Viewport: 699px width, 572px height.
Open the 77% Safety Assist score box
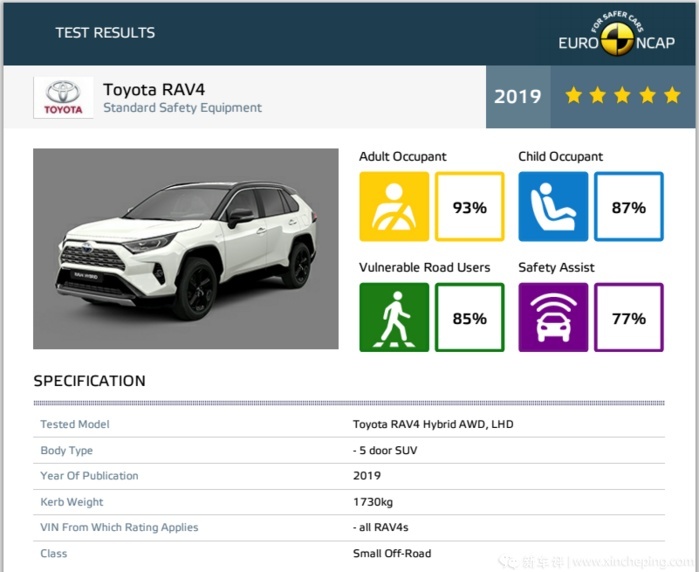(629, 317)
